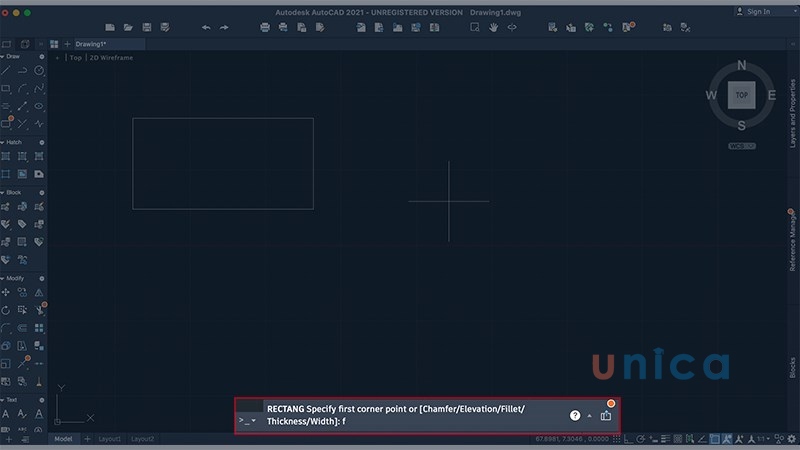Select the Circle tool in Draw panel

[39, 71]
